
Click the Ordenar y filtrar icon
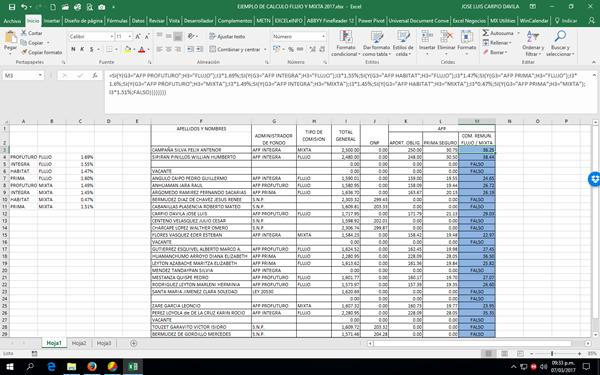tap(533, 37)
